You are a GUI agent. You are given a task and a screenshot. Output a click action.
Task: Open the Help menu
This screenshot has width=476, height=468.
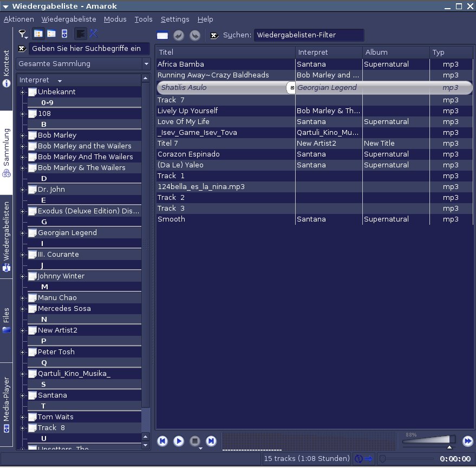coord(205,19)
